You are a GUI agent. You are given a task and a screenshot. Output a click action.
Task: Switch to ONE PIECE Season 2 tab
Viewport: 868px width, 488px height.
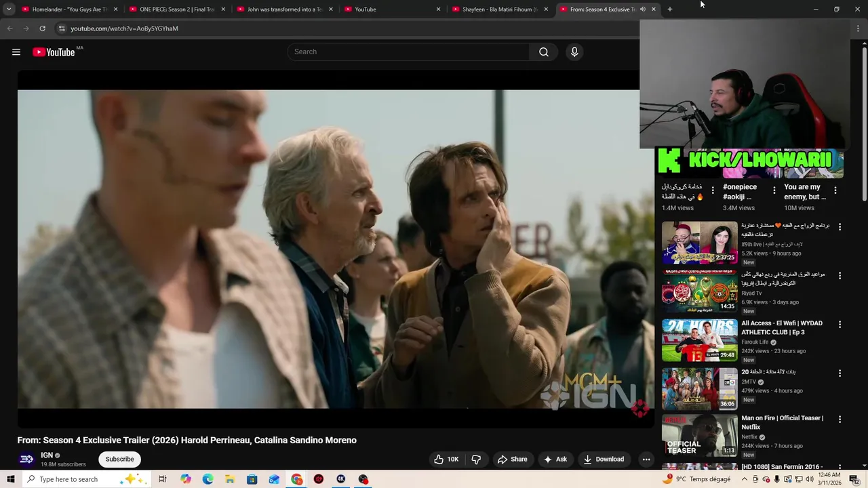(x=176, y=9)
